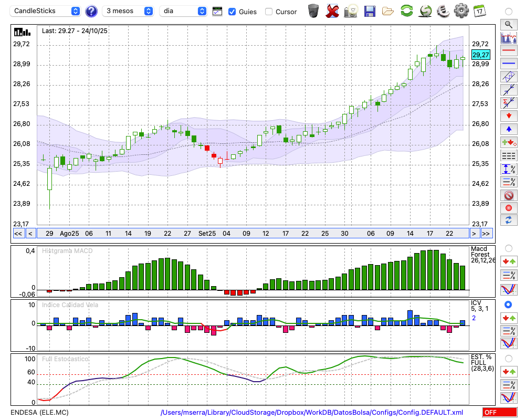
Task: Open the CandleSticks chart type dropdown
Action: [x=46, y=11]
